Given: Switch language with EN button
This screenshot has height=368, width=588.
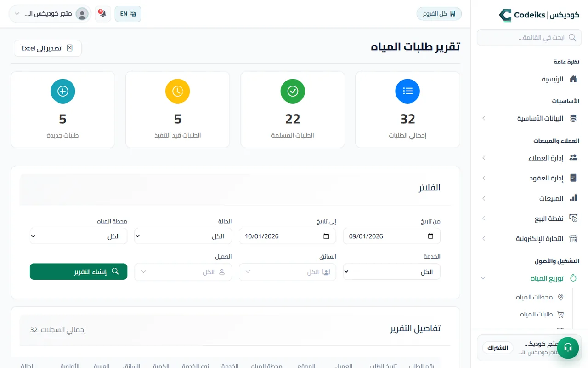Looking at the screenshot, I should pyautogui.click(x=128, y=14).
